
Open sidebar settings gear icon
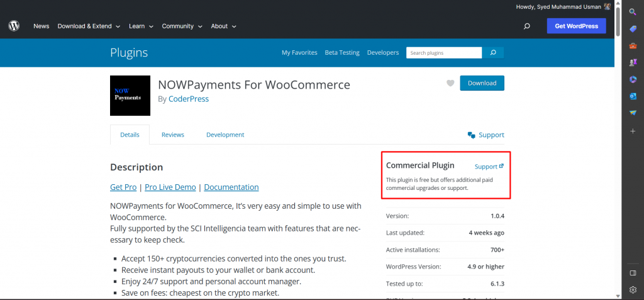tap(633, 290)
